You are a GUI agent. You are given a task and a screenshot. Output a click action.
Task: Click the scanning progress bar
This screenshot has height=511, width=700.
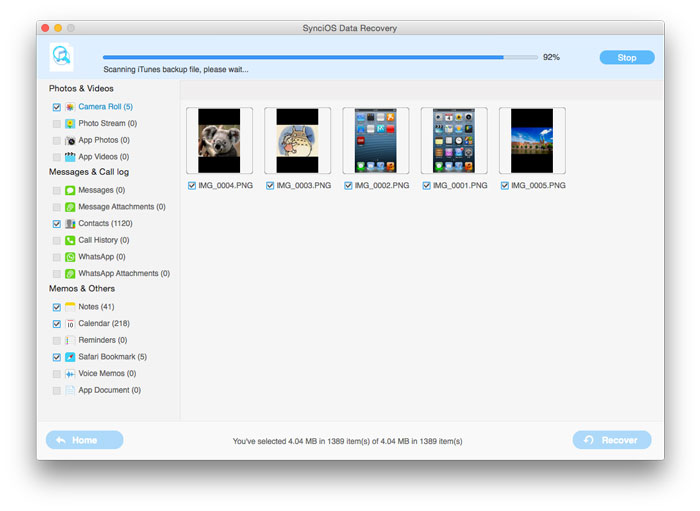pyautogui.click(x=320, y=57)
